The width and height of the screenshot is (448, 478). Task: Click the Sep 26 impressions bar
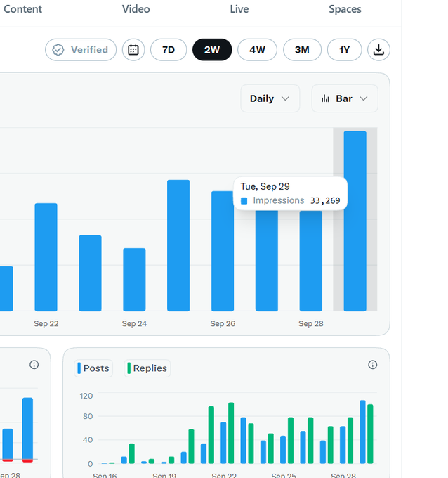tap(223, 251)
